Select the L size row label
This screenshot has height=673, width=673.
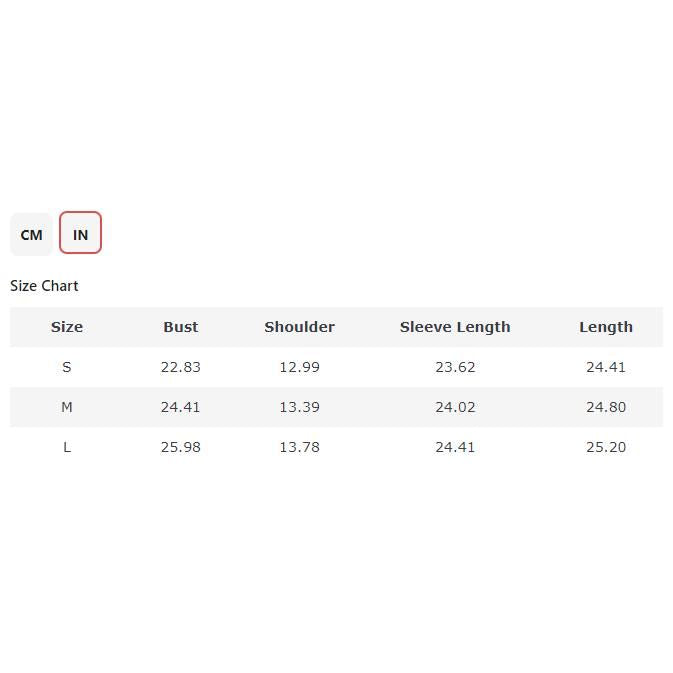tap(67, 447)
